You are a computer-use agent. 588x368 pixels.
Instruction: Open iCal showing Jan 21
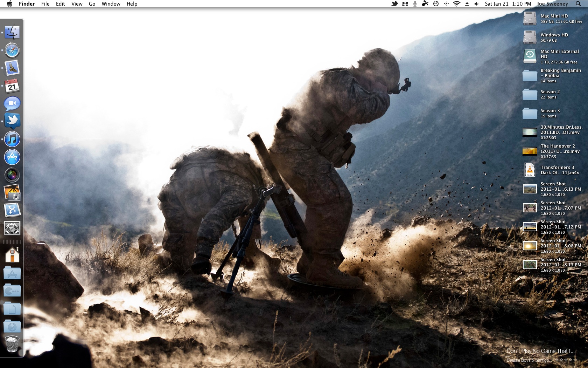[12, 86]
